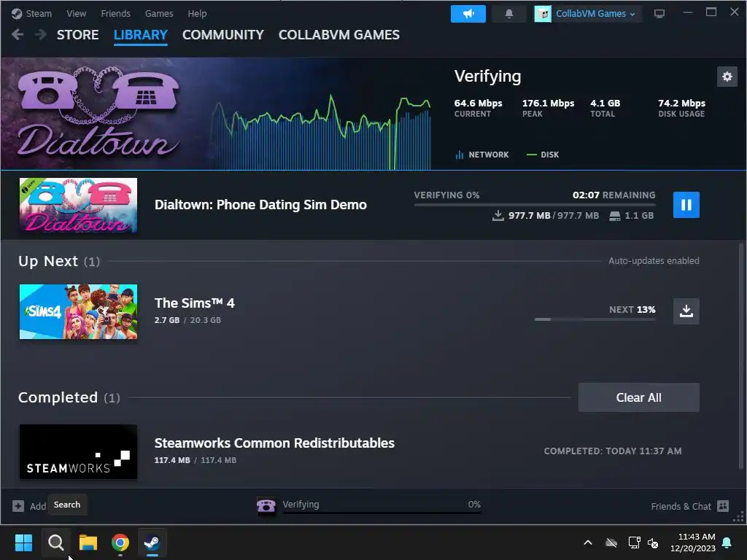Image resolution: width=747 pixels, height=560 pixels.
Task: Open the Friends menu
Action: tap(115, 13)
